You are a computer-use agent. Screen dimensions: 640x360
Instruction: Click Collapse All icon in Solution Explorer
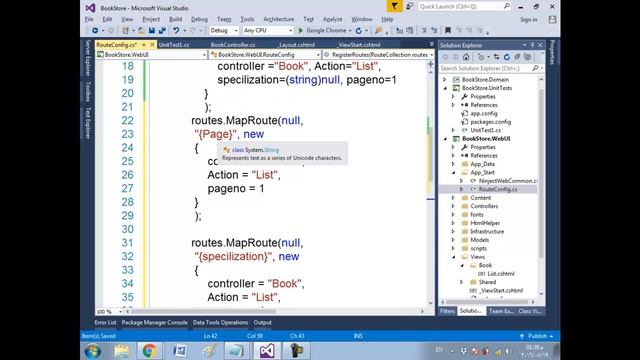point(517,57)
